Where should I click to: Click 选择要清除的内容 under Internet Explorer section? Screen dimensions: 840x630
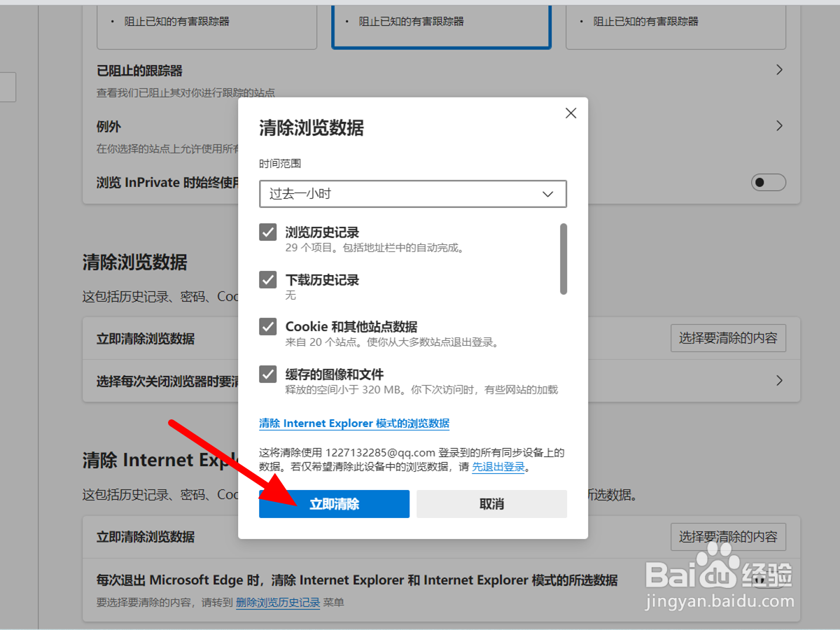(728, 537)
